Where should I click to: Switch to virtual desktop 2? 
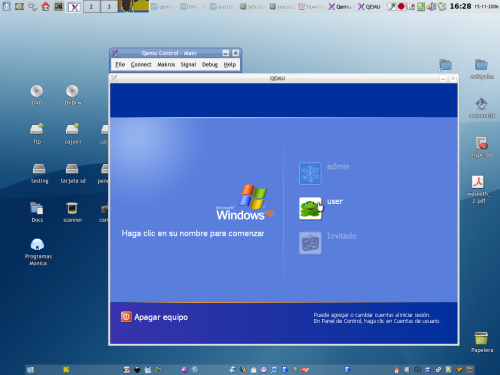pyautogui.click(x=91, y=6)
